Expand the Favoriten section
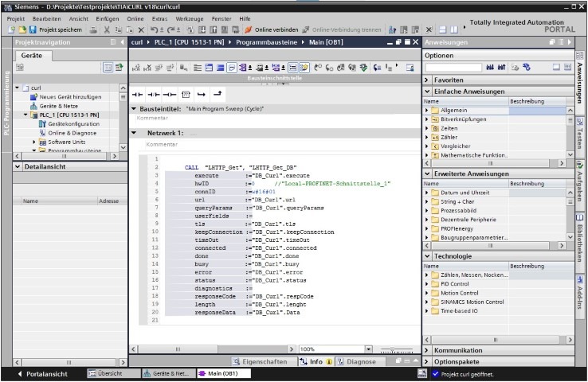 click(427, 80)
